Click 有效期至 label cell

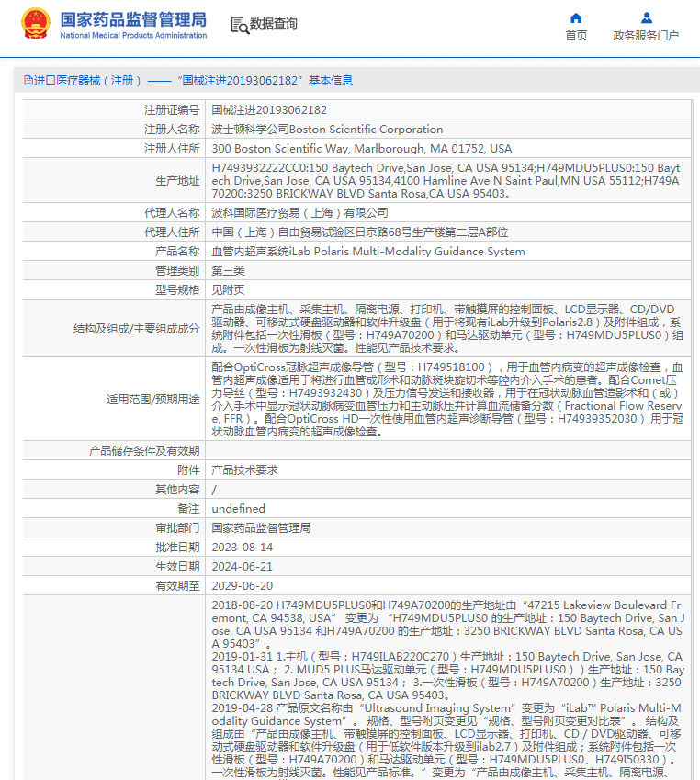(114, 586)
